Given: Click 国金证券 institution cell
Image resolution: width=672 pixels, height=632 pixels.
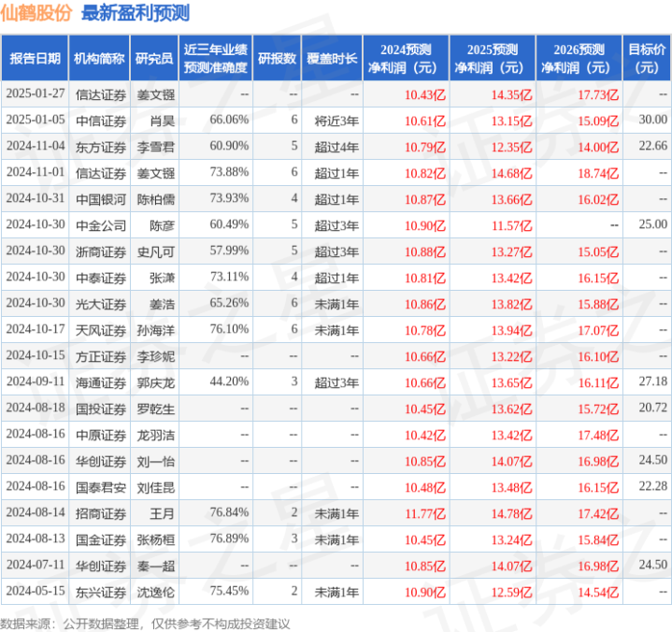Looking at the screenshot, I should click(101, 539).
